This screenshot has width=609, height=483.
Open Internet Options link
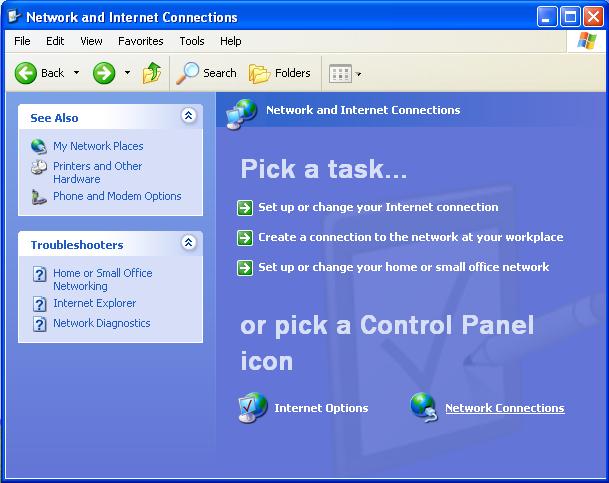[321, 408]
